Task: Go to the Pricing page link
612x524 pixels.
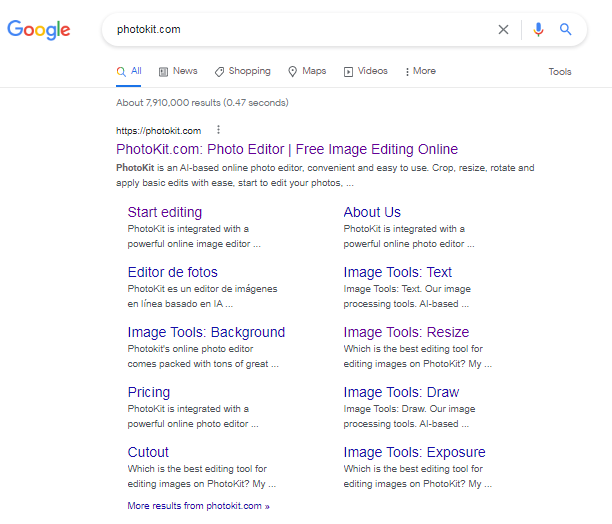Action: coord(149,392)
